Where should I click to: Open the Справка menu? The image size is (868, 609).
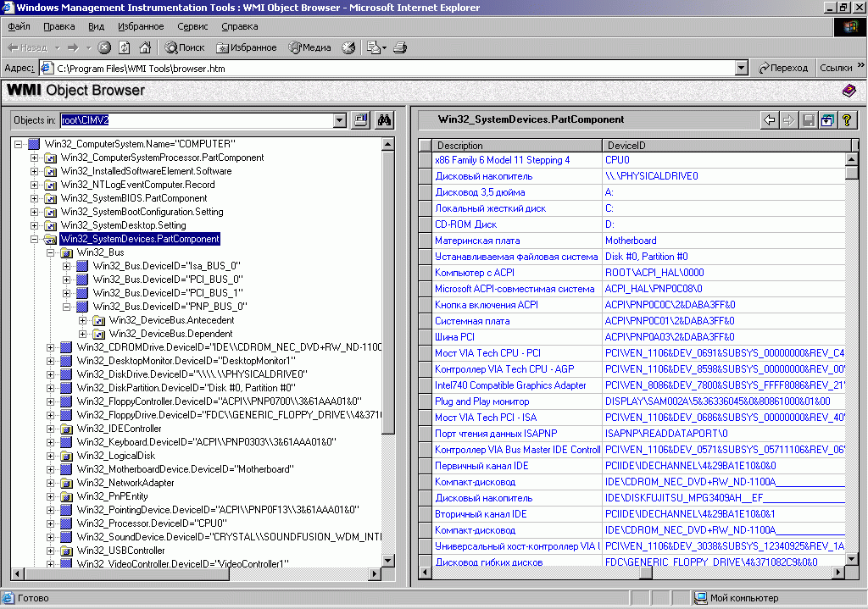click(x=239, y=26)
